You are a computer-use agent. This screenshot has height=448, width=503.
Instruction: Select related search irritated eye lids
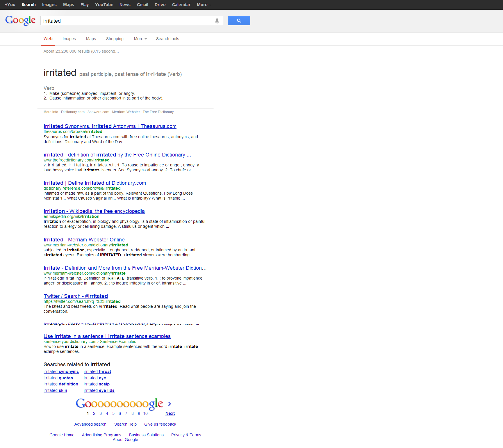point(99,390)
